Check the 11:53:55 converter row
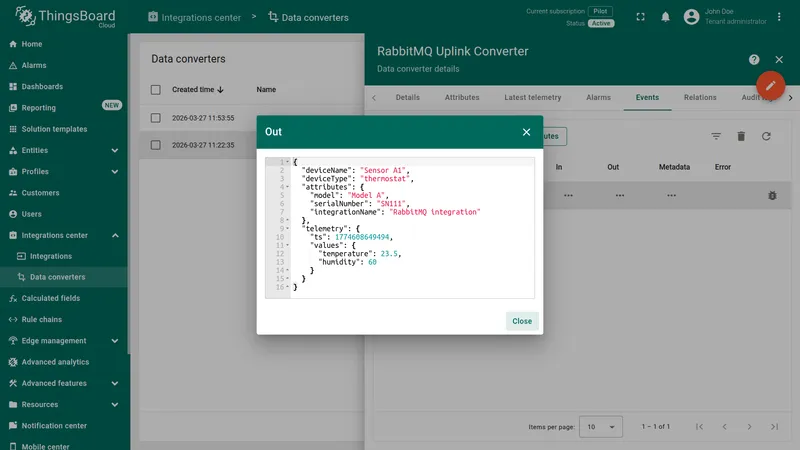 click(x=156, y=118)
